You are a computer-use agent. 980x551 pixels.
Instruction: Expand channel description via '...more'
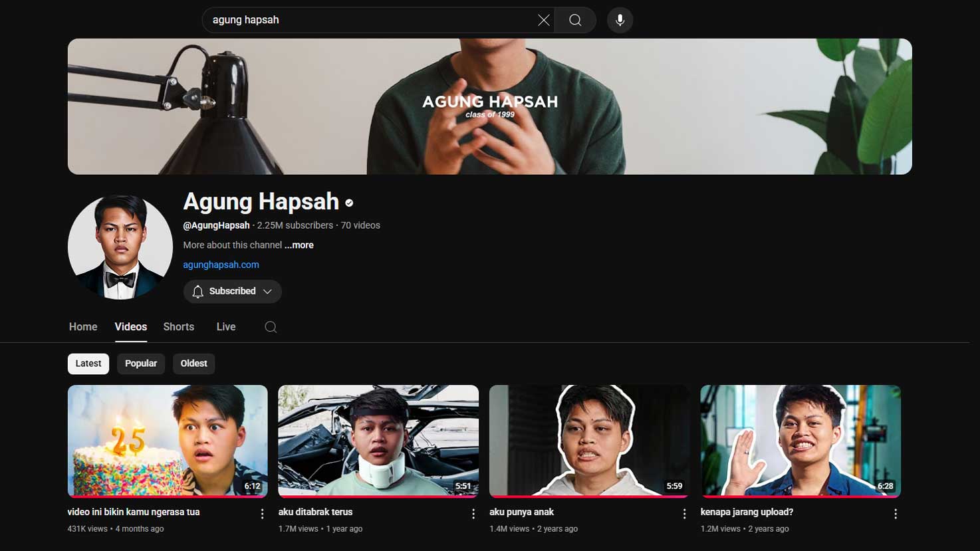pos(299,245)
